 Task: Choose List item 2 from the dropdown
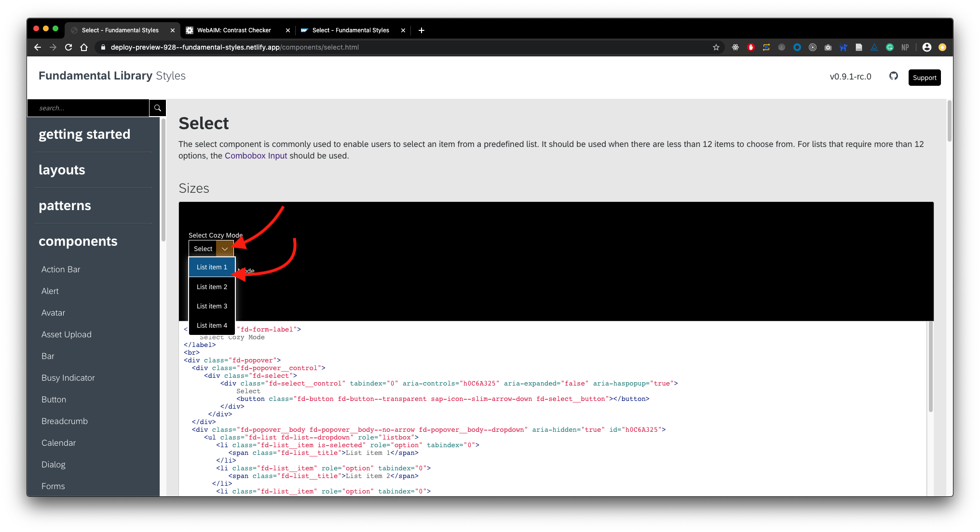tap(212, 287)
